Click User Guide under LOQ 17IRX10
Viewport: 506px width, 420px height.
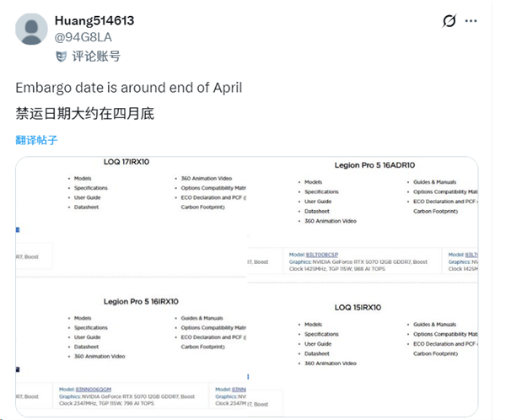click(x=88, y=198)
